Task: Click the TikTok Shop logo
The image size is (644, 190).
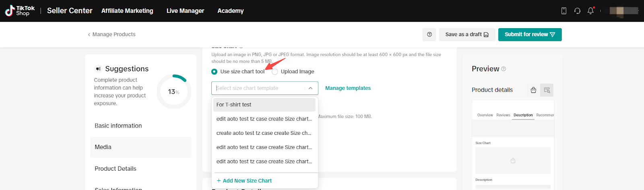Action: coord(20,11)
